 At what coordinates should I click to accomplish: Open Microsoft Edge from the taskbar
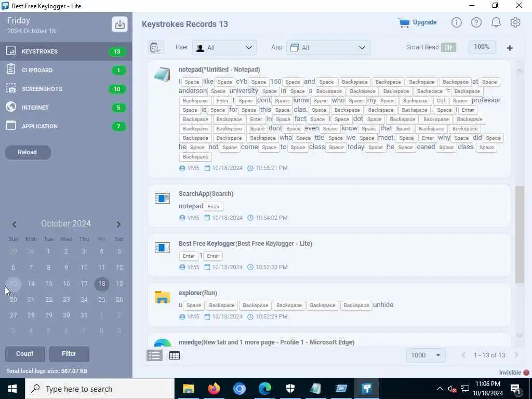pos(265,389)
